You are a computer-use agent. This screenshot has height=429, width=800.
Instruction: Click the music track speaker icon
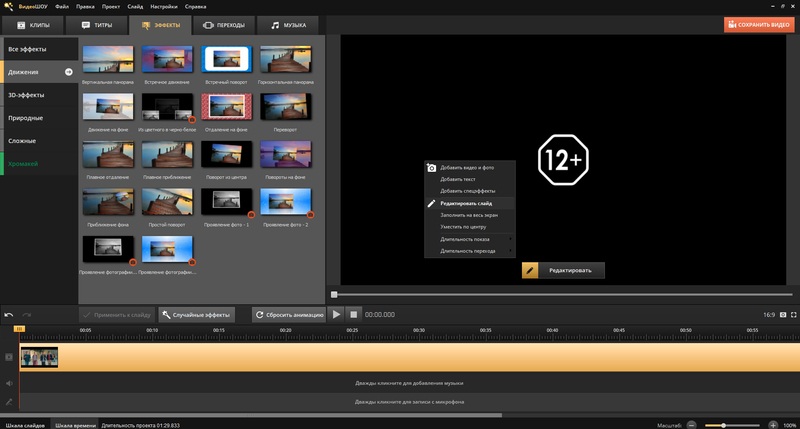pyautogui.click(x=9, y=382)
